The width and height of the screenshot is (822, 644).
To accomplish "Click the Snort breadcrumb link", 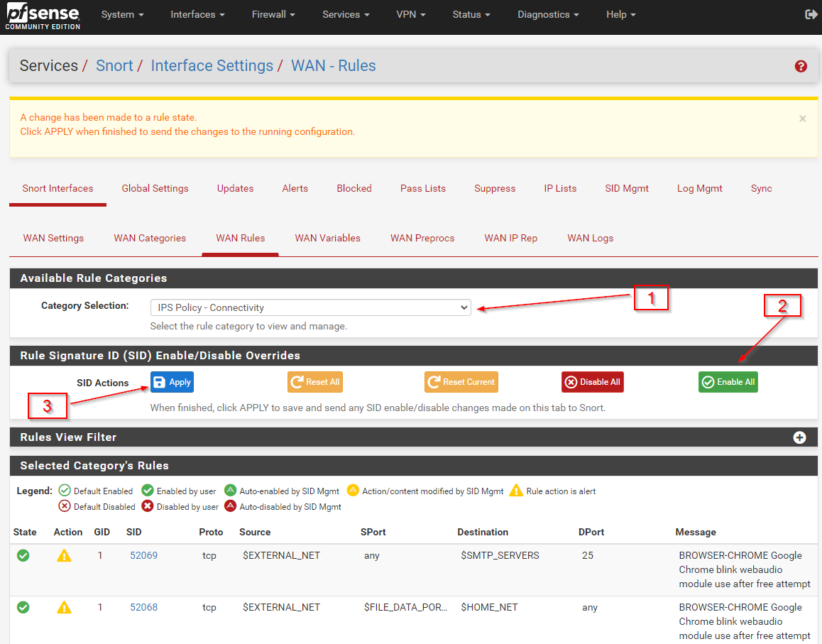I will click(114, 66).
